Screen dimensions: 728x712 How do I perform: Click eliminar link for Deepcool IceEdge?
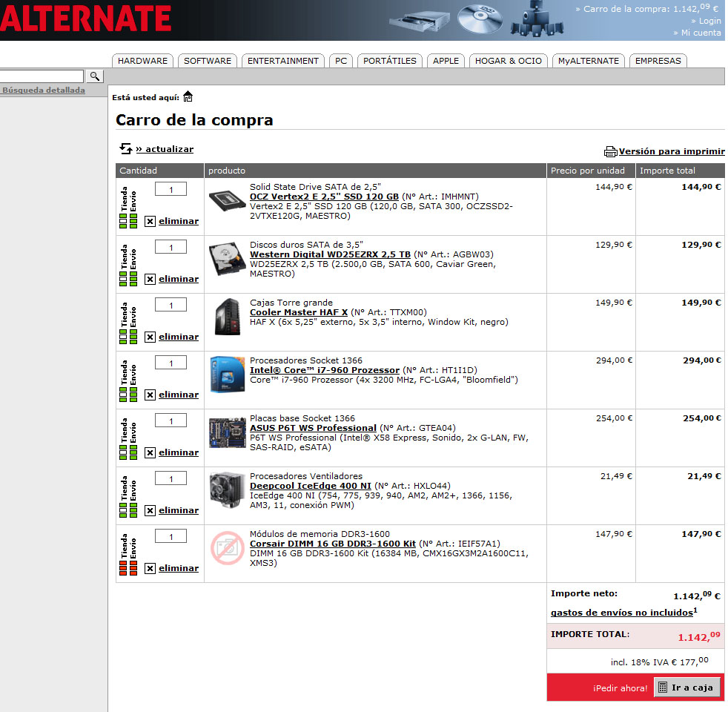click(x=179, y=510)
